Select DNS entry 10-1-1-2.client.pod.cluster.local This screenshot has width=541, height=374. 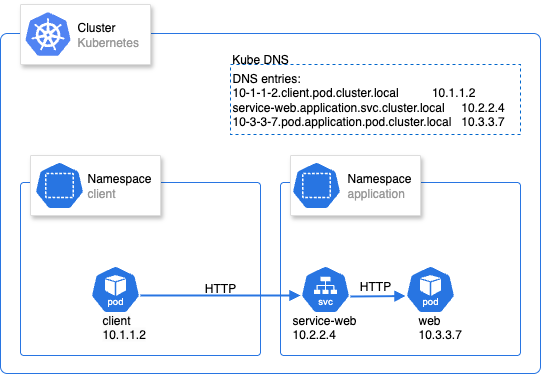(x=316, y=93)
